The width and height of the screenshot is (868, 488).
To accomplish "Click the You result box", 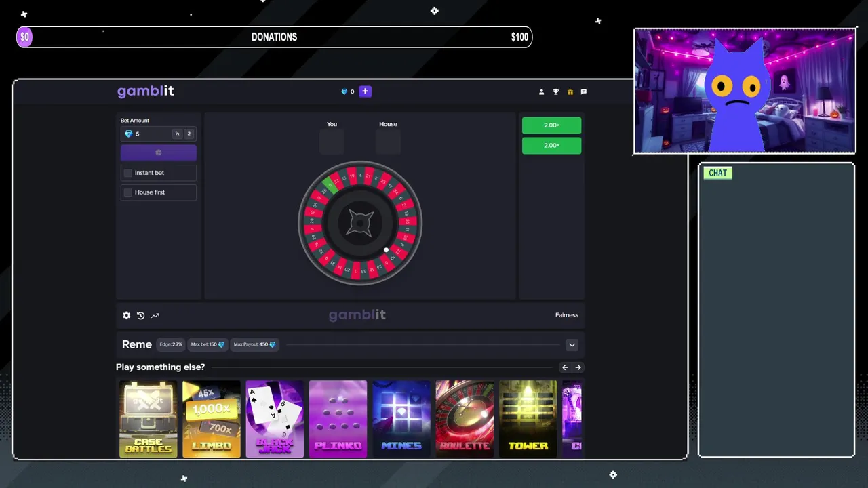I will click(332, 142).
